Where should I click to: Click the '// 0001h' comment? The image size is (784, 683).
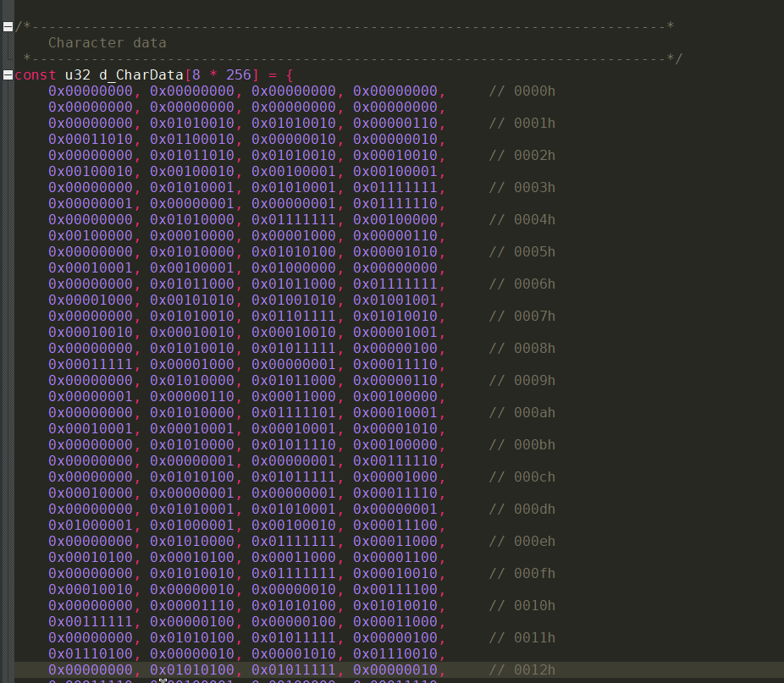tap(522, 123)
